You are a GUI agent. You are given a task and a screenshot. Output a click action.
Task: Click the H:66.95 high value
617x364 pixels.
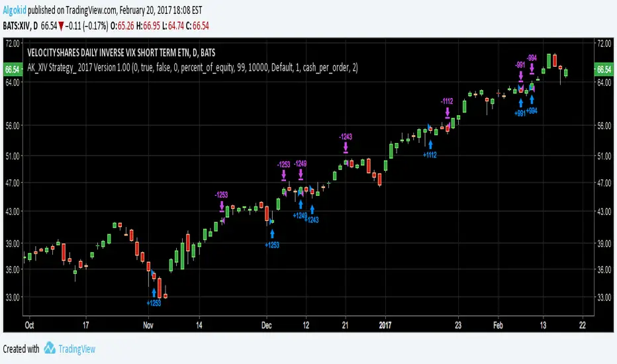pos(148,26)
